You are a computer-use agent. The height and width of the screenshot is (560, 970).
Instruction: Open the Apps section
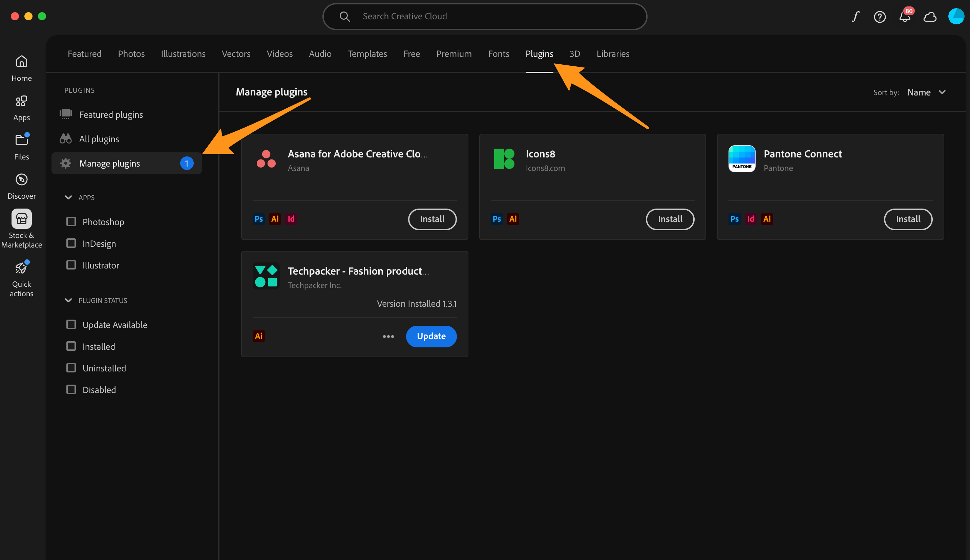[x=22, y=108]
